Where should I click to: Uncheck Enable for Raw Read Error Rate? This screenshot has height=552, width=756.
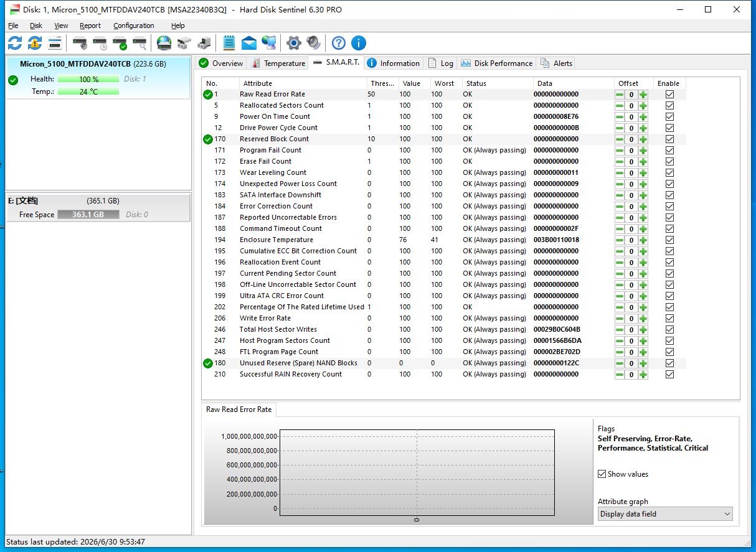(x=669, y=95)
